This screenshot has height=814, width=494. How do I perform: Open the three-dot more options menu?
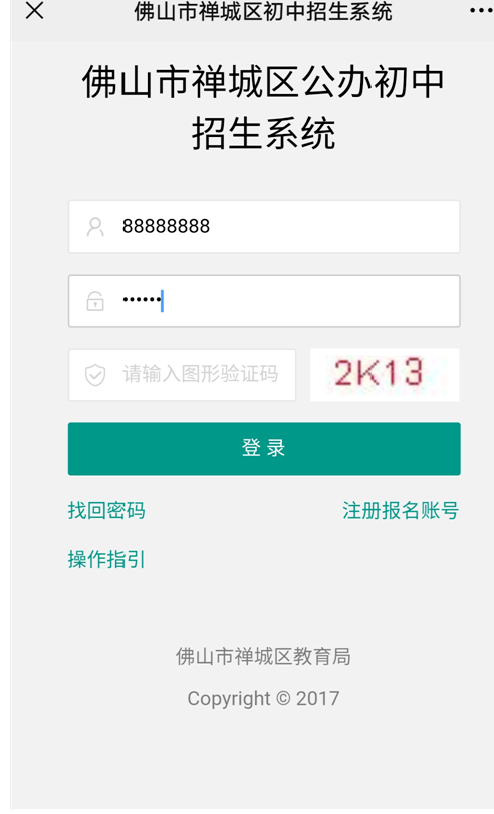click(x=481, y=10)
